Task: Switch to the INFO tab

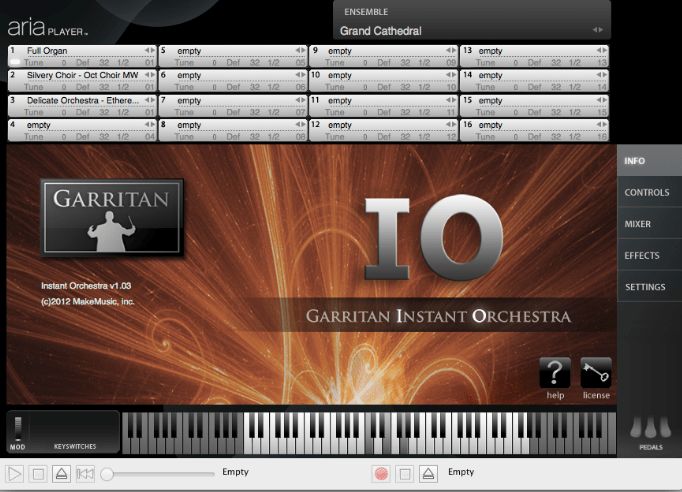Action: click(649, 161)
